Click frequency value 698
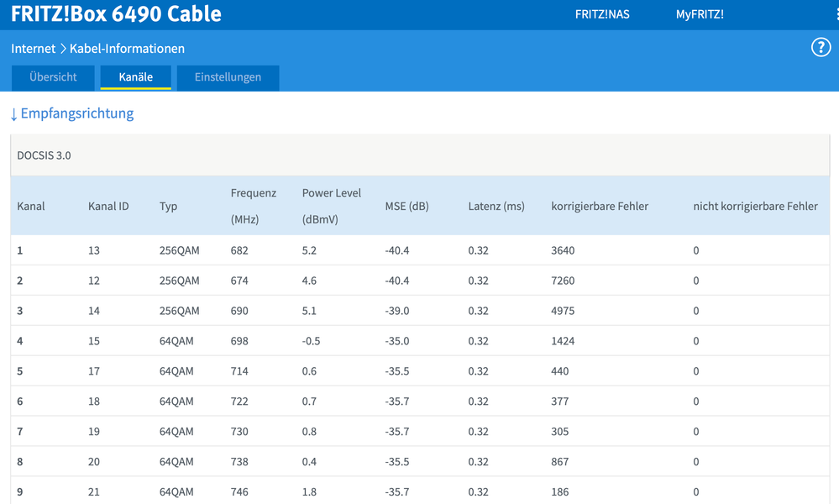This screenshot has height=504, width=839. tap(239, 341)
